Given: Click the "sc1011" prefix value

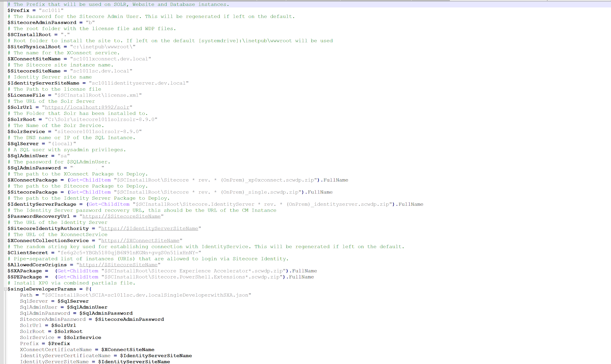Looking at the screenshot, I should click(51, 10).
